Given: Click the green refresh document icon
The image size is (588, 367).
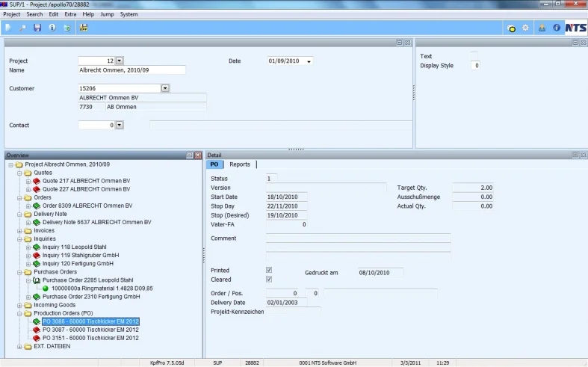Looking at the screenshot, I should pos(67,28).
